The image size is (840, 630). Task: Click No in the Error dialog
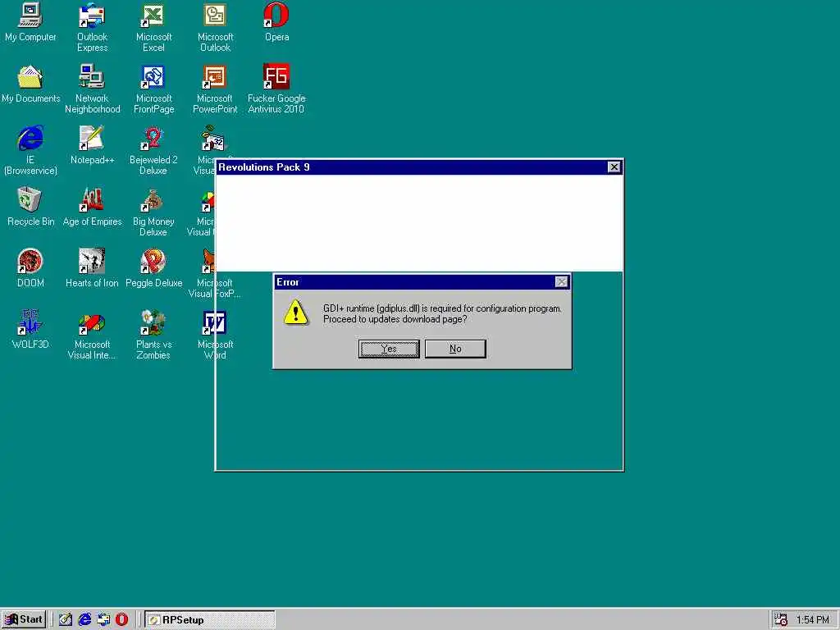pyautogui.click(x=455, y=349)
